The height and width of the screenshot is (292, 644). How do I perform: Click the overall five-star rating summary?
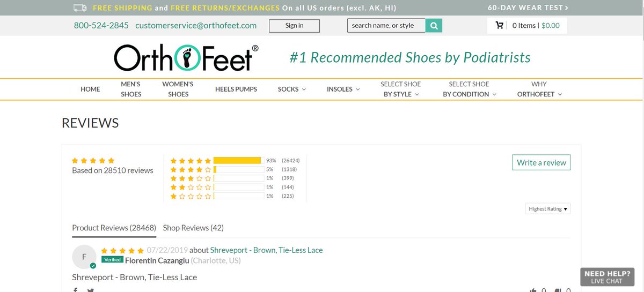(x=93, y=160)
